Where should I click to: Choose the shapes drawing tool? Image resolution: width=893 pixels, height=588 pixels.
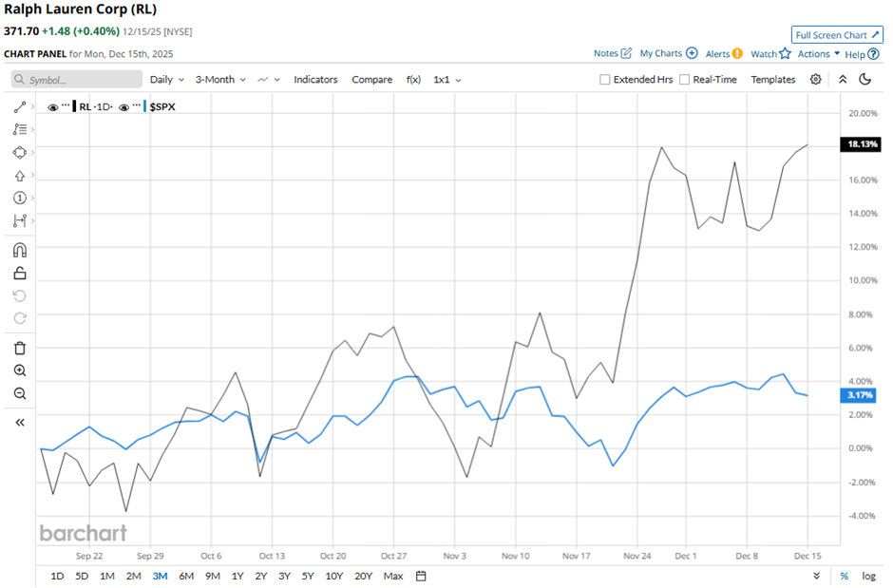19,153
